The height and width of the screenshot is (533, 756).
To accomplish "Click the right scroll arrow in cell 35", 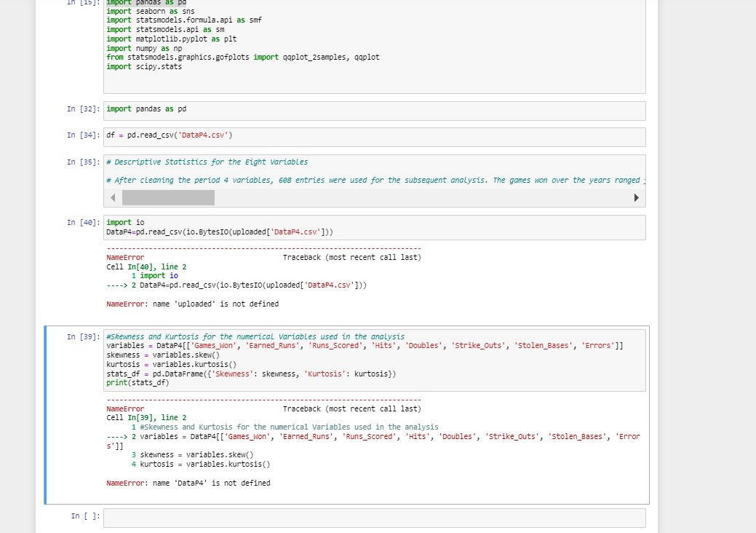I will tap(637, 197).
